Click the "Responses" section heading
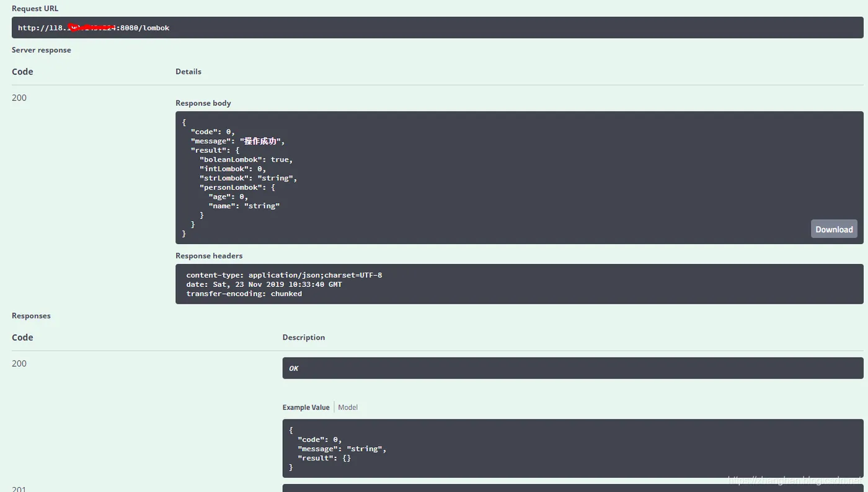The width and height of the screenshot is (868, 492). 31,315
